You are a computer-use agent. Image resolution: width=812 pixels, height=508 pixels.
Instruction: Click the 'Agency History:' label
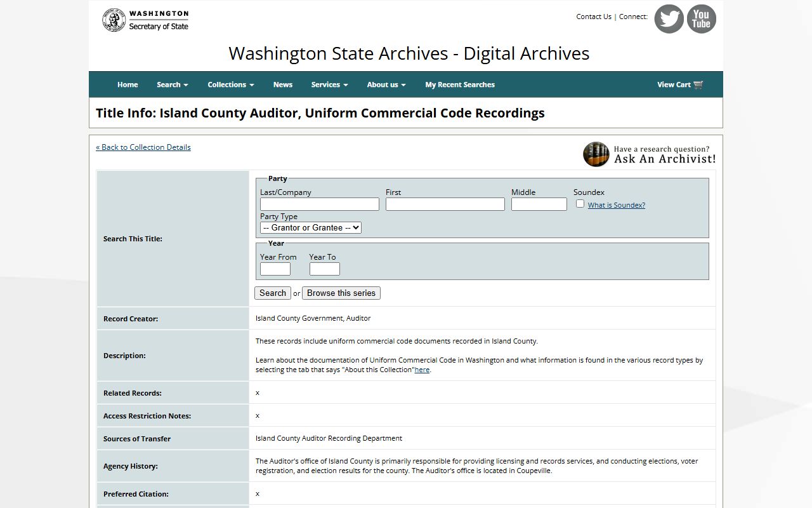click(131, 466)
